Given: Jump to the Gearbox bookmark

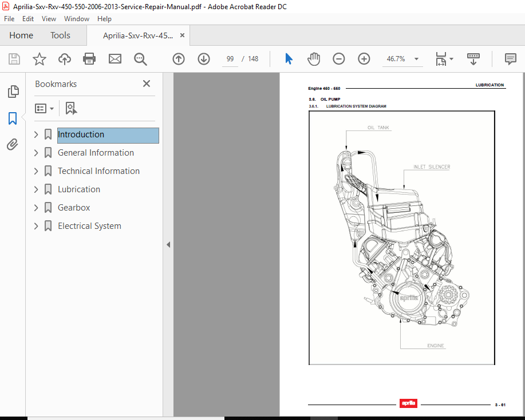Looking at the screenshot, I should pyautogui.click(x=74, y=208).
